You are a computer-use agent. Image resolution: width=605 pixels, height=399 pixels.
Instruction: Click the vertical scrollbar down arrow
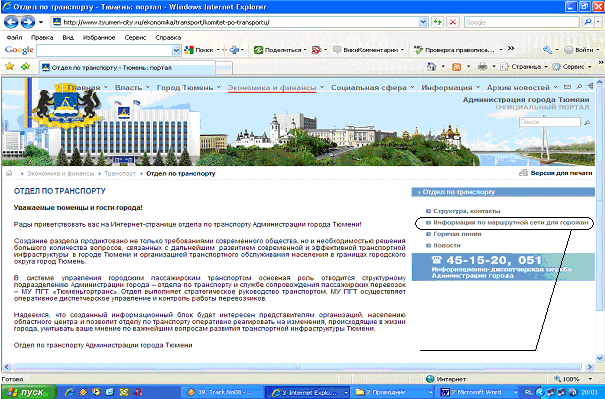click(x=599, y=358)
